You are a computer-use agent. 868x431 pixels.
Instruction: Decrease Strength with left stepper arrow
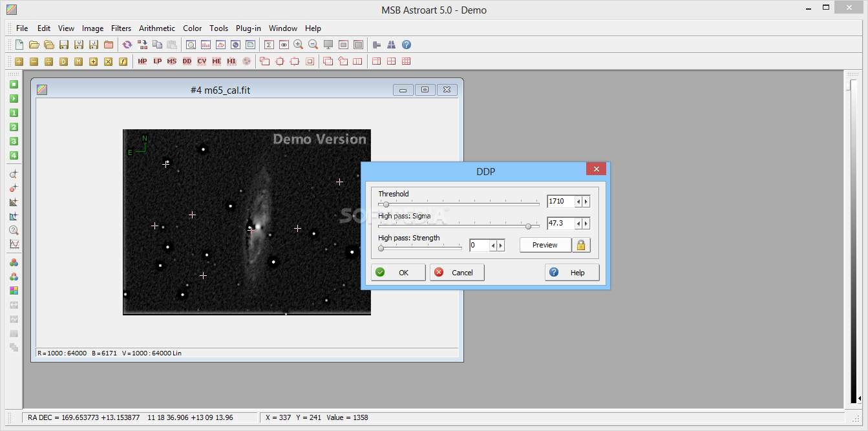pos(492,246)
